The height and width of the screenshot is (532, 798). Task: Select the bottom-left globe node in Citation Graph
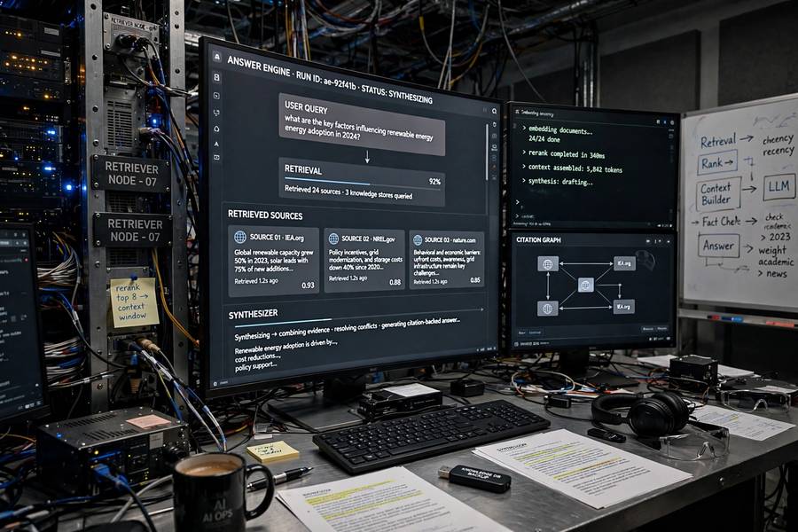tap(548, 309)
